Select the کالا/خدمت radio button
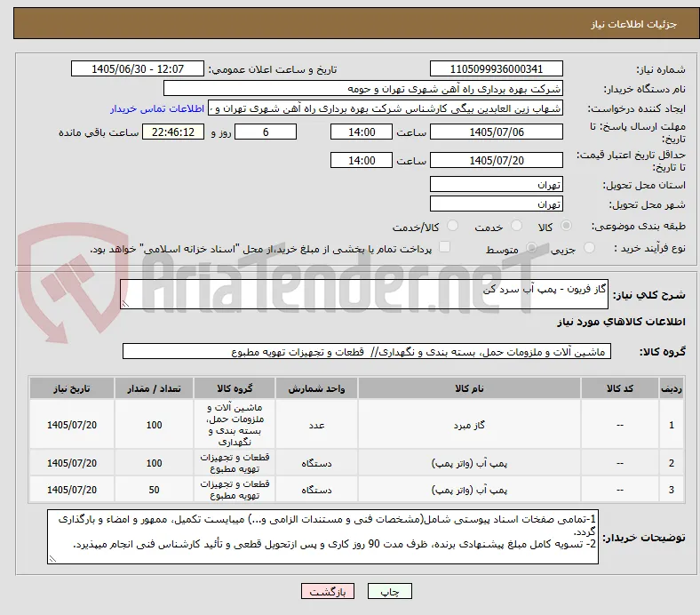 (453, 226)
